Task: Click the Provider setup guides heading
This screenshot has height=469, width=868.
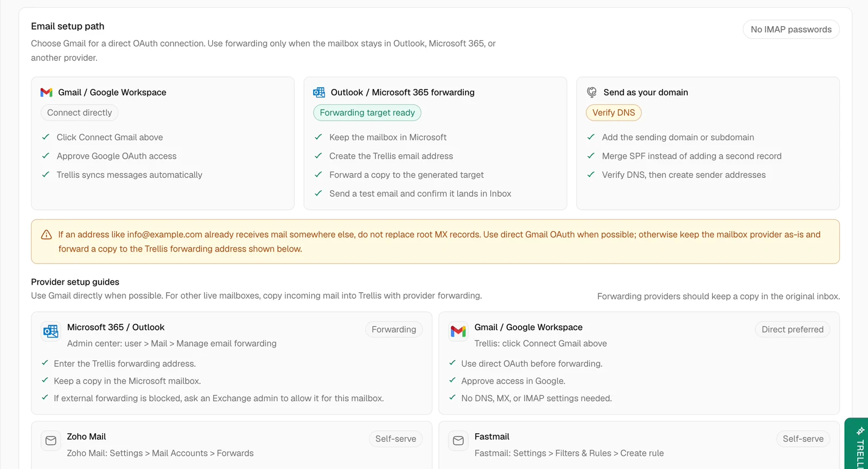Action: [75, 282]
